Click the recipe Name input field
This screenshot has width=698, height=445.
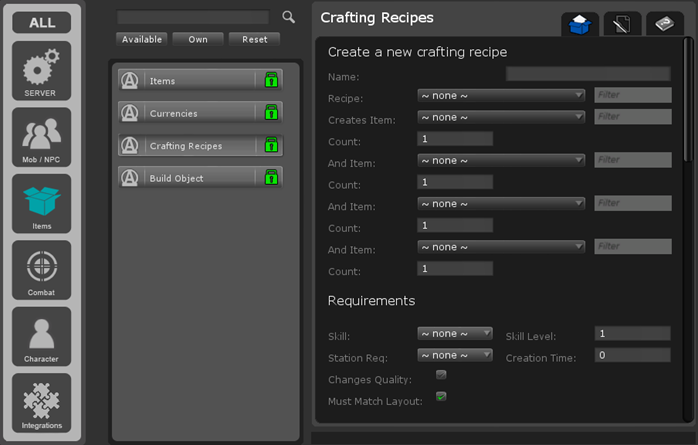(x=588, y=74)
